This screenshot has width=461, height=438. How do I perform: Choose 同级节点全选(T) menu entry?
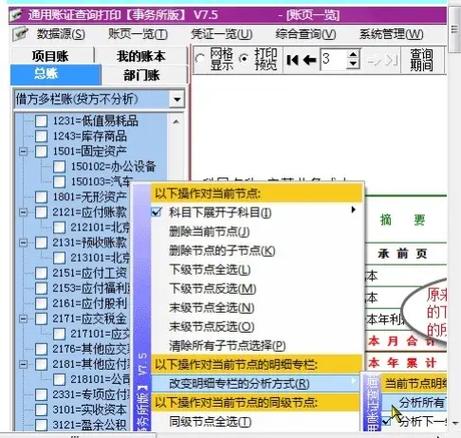257,422
